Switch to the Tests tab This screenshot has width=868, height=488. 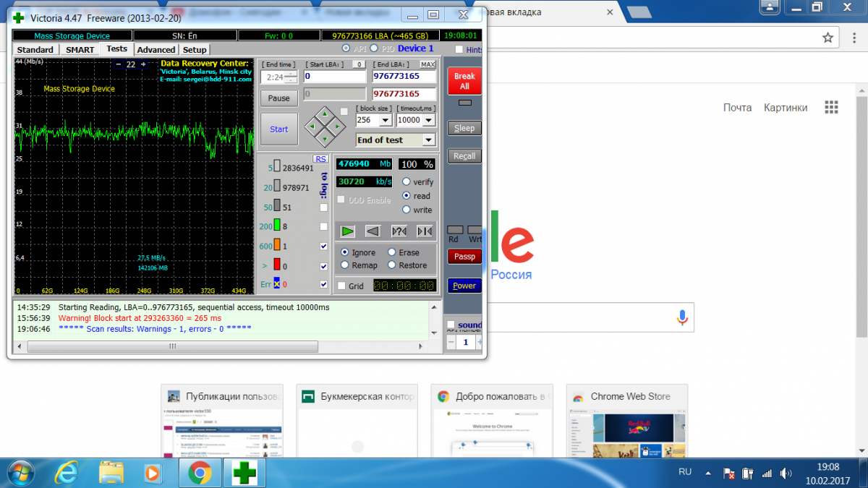(116, 48)
